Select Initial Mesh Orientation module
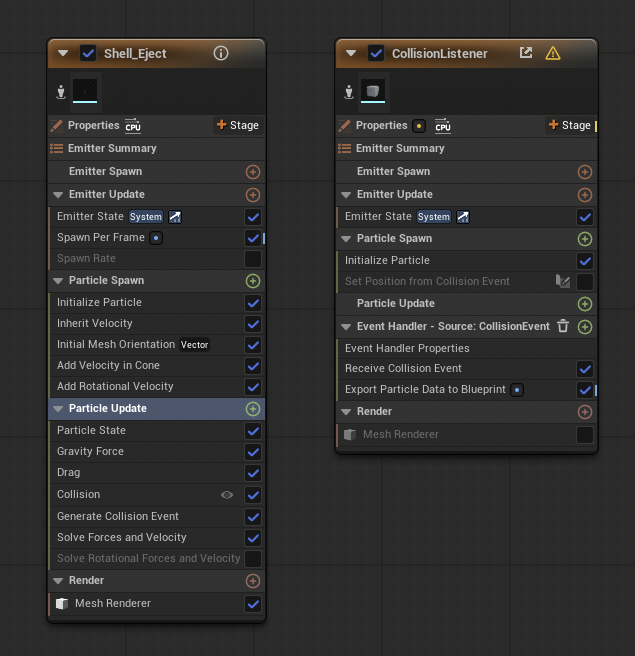This screenshot has height=656, width=635. point(157,345)
